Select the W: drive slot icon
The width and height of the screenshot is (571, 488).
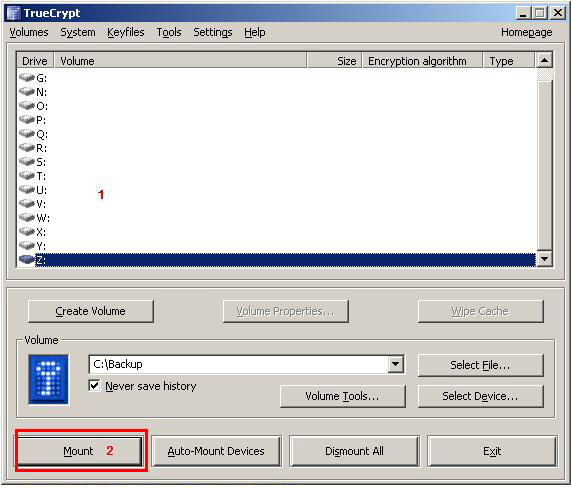pyautogui.click(x=27, y=217)
